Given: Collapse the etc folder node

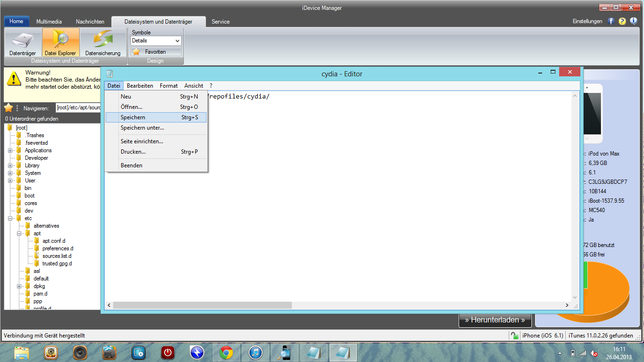Looking at the screenshot, I should (x=10, y=218).
